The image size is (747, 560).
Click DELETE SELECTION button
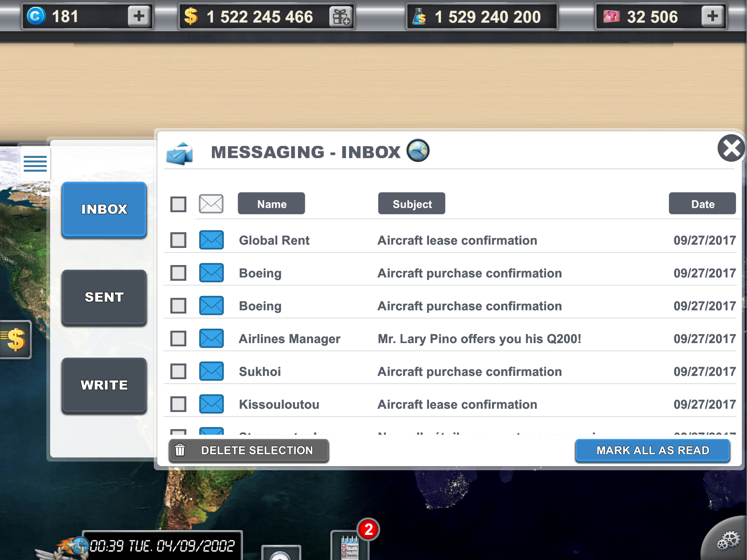point(249,451)
